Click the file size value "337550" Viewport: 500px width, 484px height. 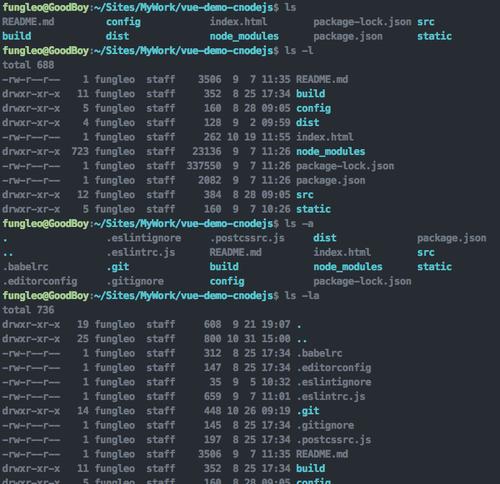click(x=204, y=166)
